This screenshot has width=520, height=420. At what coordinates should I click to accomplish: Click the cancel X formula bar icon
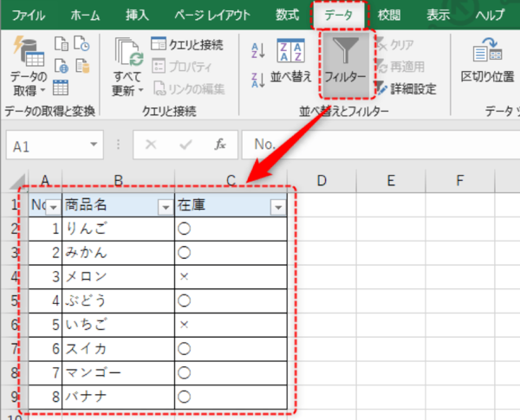(x=151, y=145)
